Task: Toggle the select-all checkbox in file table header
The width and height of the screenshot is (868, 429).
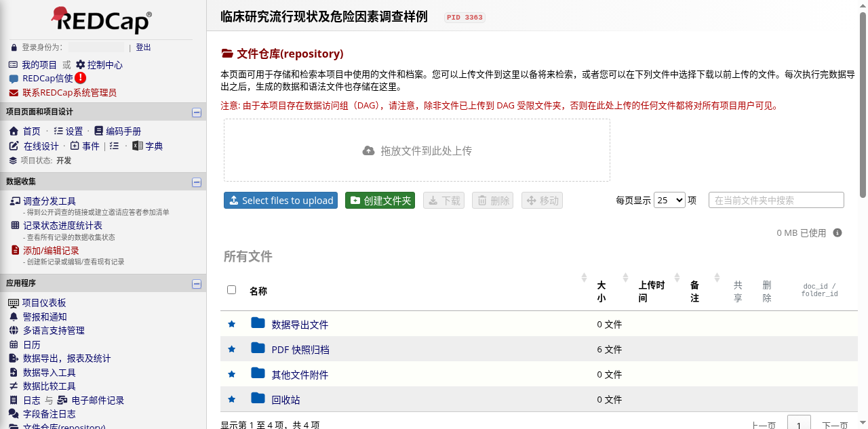Action: pyautogui.click(x=231, y=289)
